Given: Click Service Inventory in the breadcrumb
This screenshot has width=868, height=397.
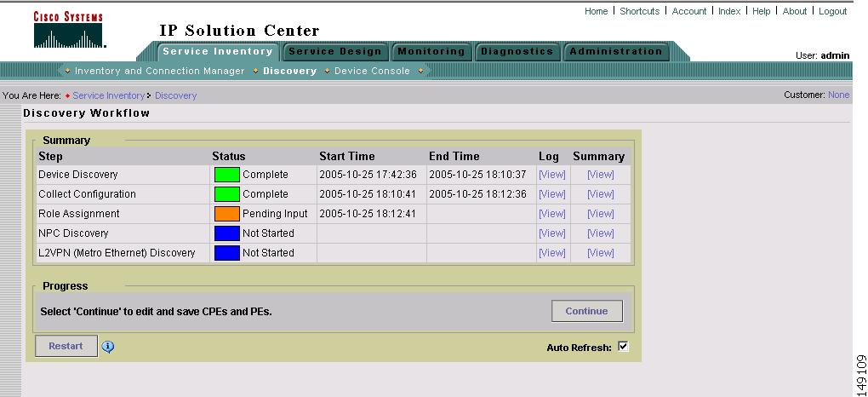Looking at the screenshot, I should click(x=109, y=95).
